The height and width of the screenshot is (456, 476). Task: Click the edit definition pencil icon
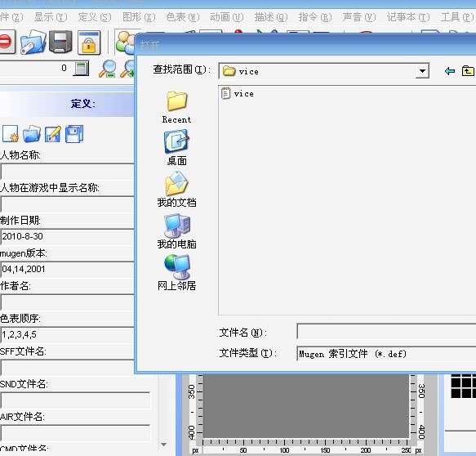click(x=53, y=134)
